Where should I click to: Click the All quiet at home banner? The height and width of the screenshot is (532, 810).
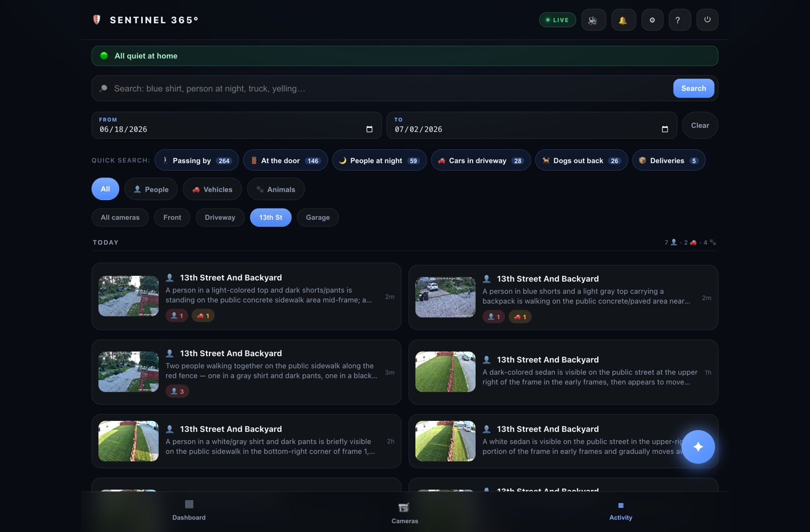coord(405,56)
